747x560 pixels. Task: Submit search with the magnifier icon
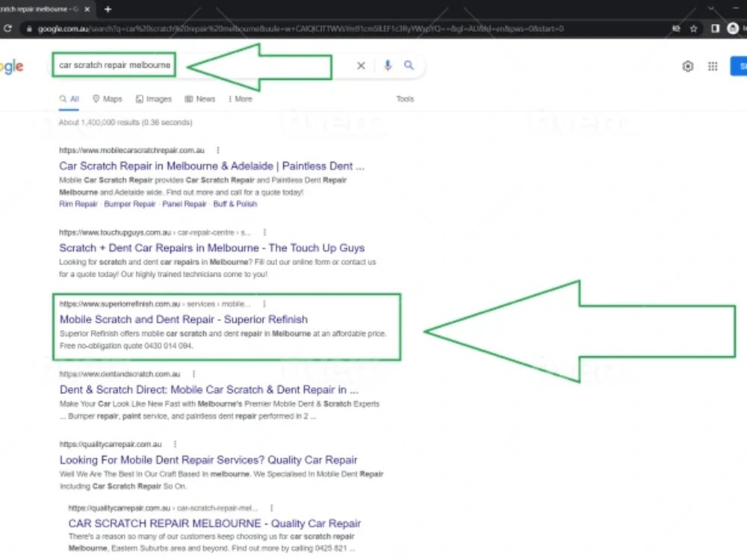coord(409,65)
